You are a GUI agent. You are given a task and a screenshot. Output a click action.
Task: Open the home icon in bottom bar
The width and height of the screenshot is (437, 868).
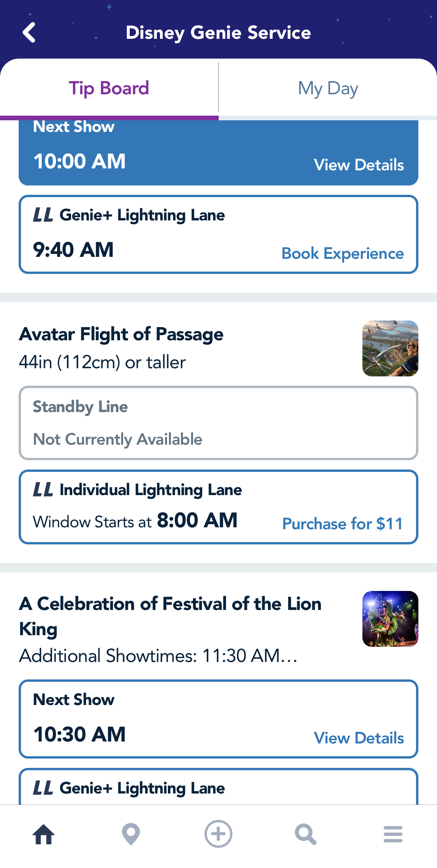point(44,834)
